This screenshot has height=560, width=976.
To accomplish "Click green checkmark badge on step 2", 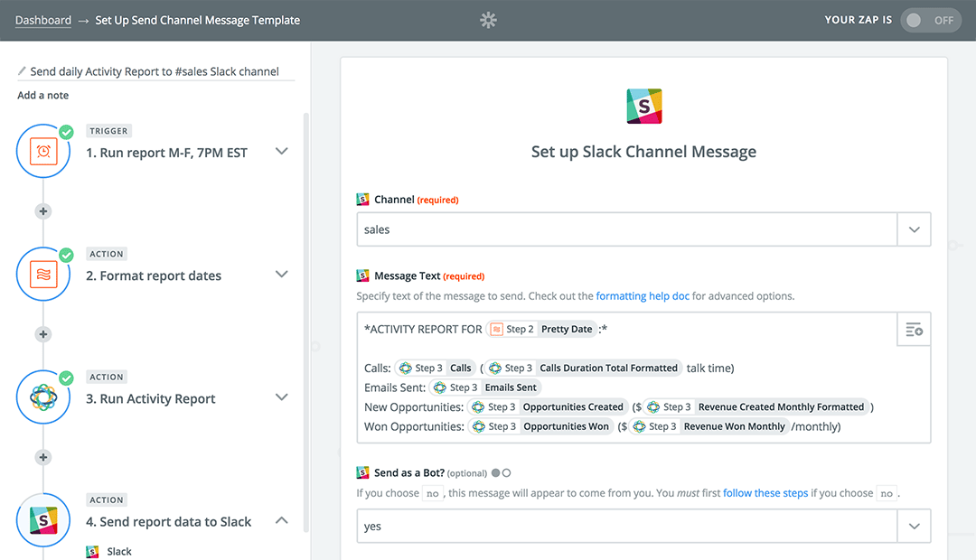I will 66,255.
